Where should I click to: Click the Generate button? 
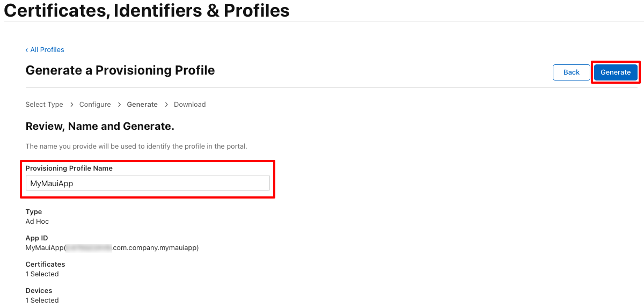[x=616, y=72]
